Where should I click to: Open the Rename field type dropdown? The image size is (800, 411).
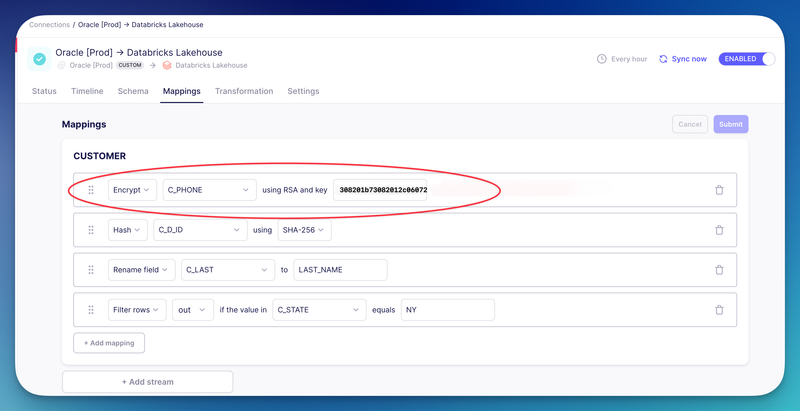tap(141, 270)
